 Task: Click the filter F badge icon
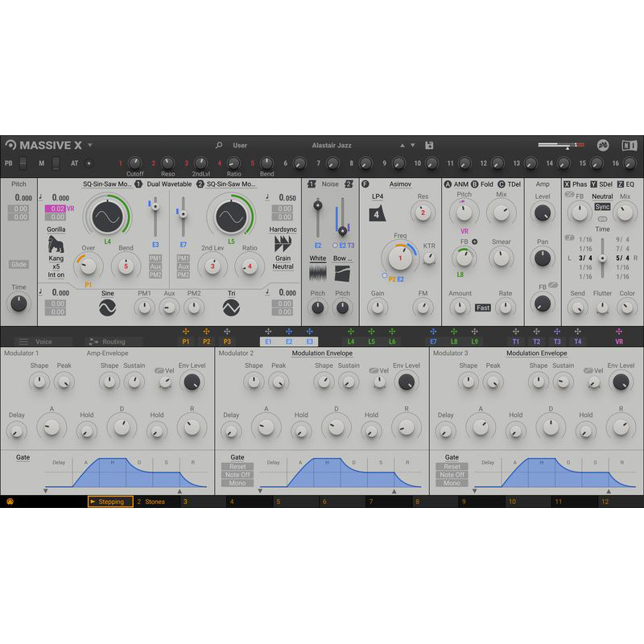[x=365, y=184]
